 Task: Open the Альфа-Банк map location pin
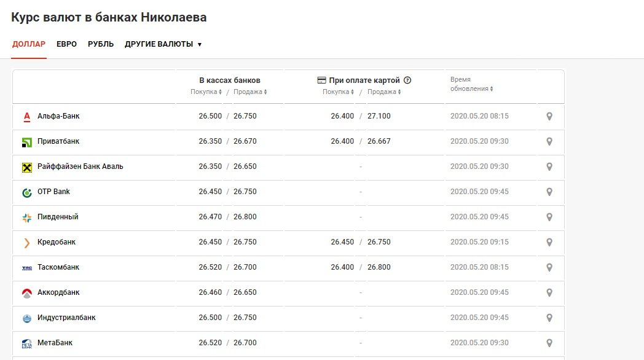click(549, 117)
